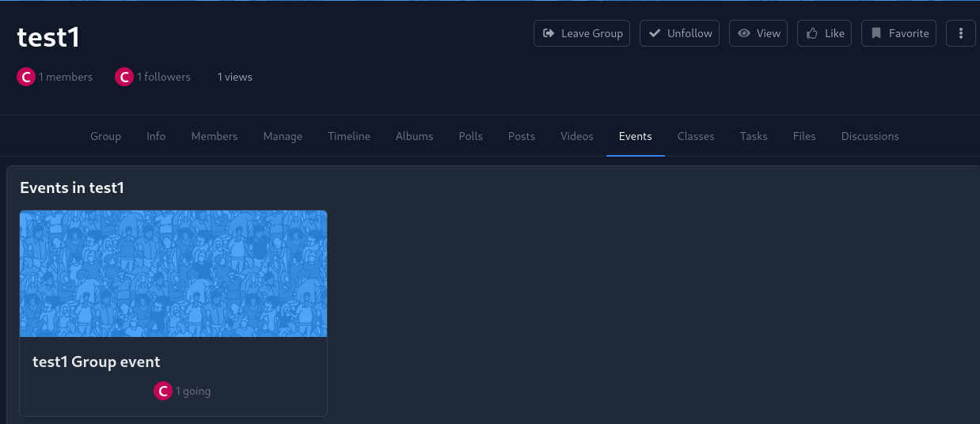The height and width of the screenshot is (424, 980).
Task: Mark test1 group as Favorite
Action: 898,33
